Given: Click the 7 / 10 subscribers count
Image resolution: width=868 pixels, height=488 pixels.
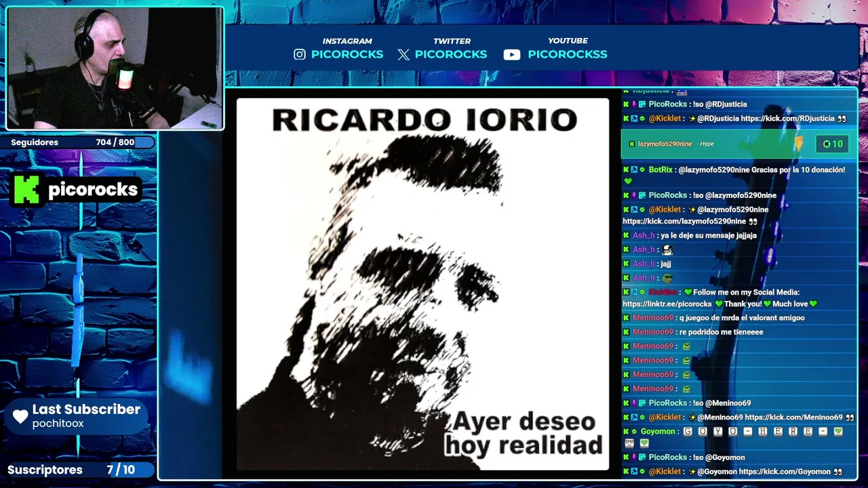Looking at the screenshot, I should [121, 470].
